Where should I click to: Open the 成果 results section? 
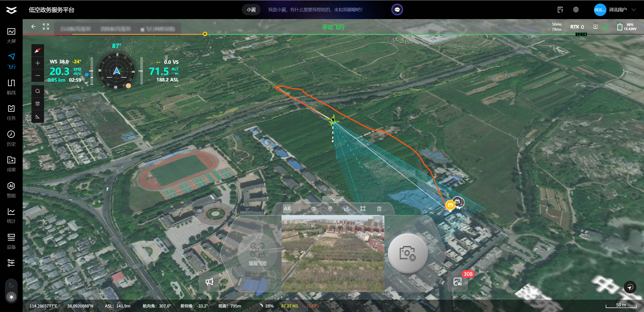[x=11, y=164]
